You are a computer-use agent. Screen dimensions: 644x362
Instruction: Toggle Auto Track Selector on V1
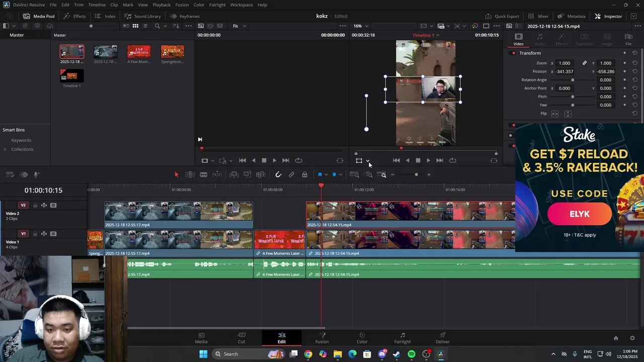click(x=44, y=234)
